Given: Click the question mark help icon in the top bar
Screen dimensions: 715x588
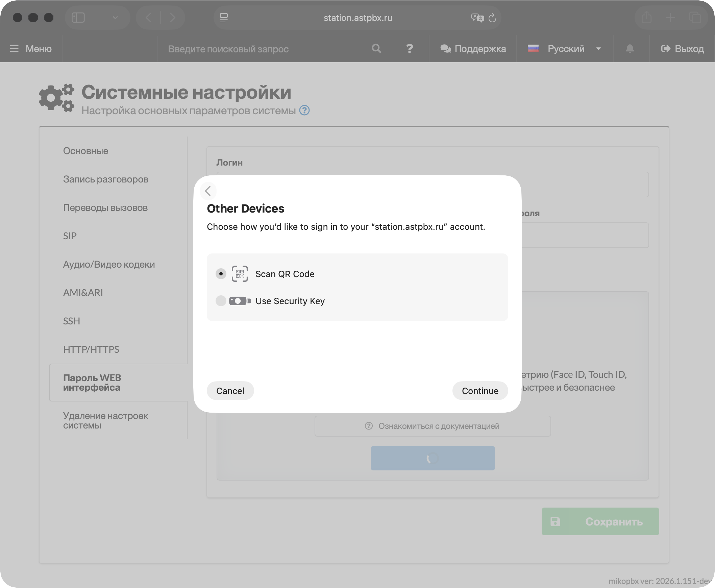Looking at the screenshot, I should click(410, 49).
